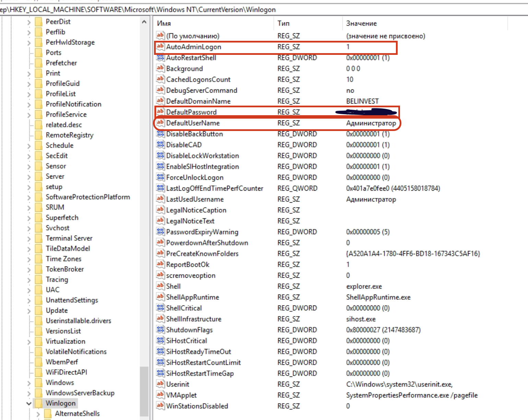The height and width of the screenshot is (420, 528).
Task: Click the DisableCAD binary value icon
Action: [x=160, y=145]
